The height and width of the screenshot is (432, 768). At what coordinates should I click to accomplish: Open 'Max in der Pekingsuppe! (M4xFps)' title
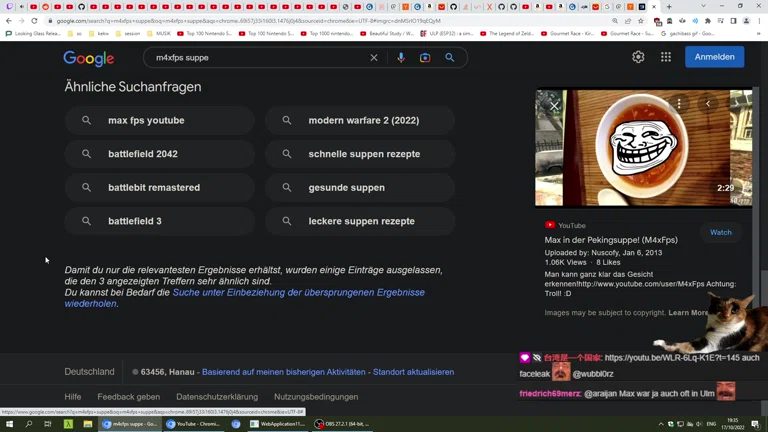click(611, 240)
